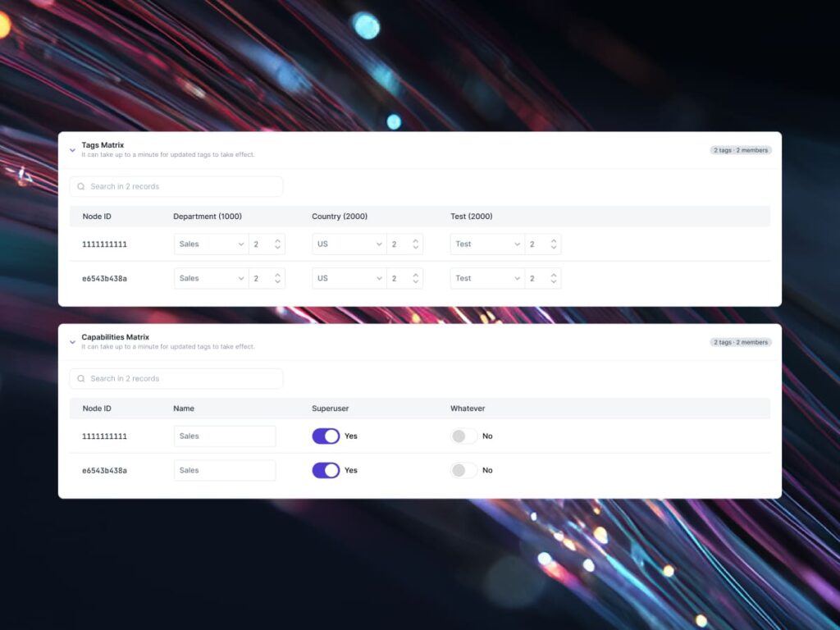Open Department dropdown for node 1111111111
This screenshot has height=630, width=840.
point(212,244)
